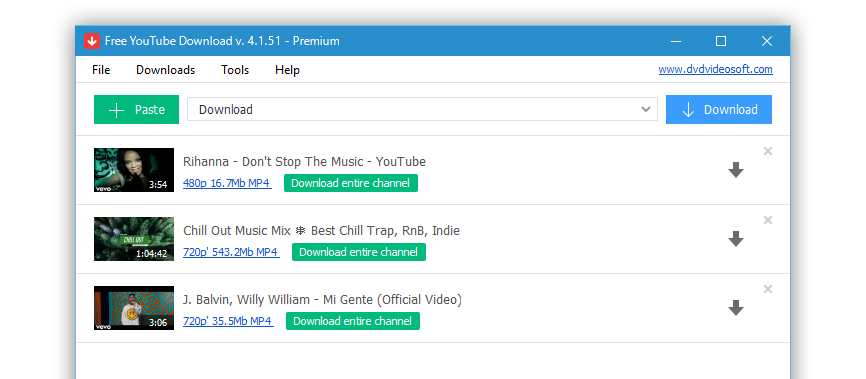Viewport: 866px width, 379px height.
Task: Click the green Paste button
Action: point(136,109)
